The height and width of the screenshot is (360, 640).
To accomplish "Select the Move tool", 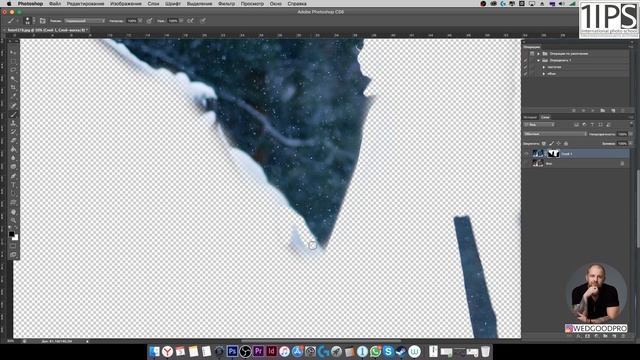I will pos(13,52).
